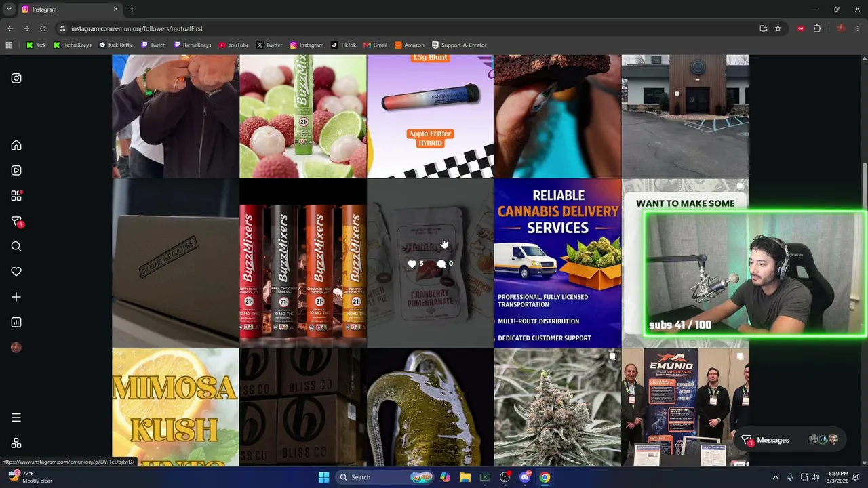Viewport: 868px width, 488px height.
Task: Open Notifications heart icon
Action: coord(16,272)
